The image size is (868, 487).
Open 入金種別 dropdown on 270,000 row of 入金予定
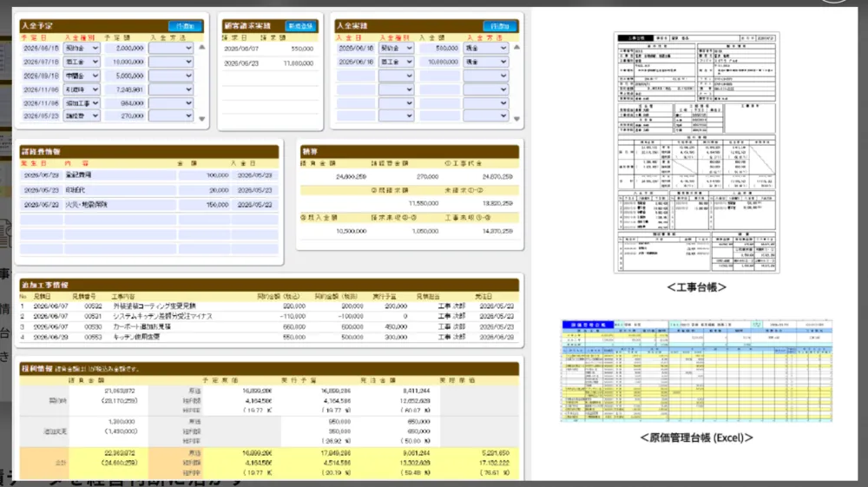[82, 115]
